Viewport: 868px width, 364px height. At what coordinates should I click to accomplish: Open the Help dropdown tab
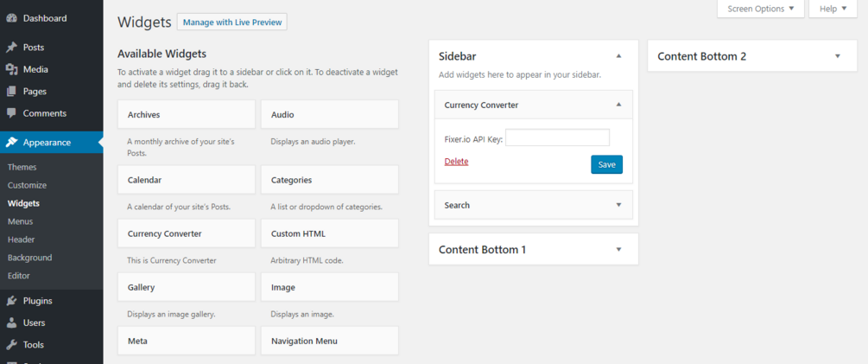pos(833,9)
